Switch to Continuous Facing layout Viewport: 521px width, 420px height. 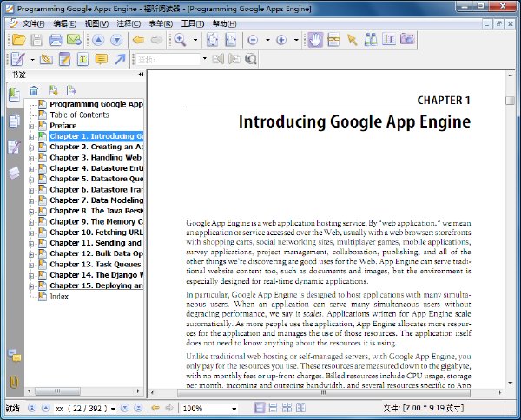287,408
